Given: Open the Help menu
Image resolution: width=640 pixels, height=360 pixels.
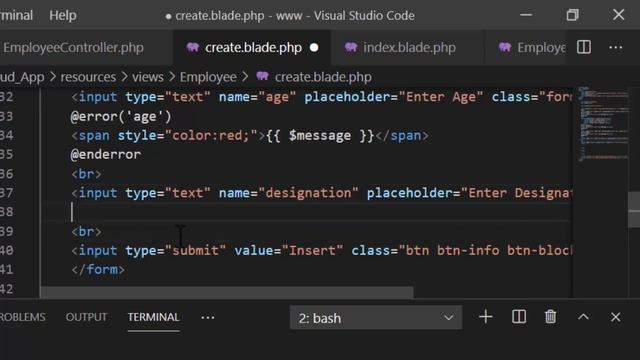Looking at the screenshot, I should tap(62, 16).
